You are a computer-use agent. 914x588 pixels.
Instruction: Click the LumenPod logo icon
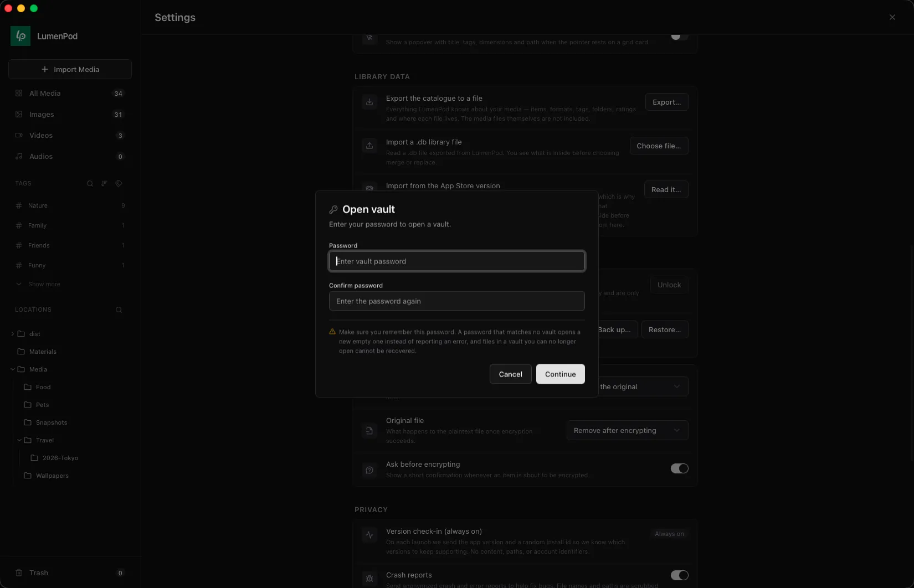coord(20,36)
